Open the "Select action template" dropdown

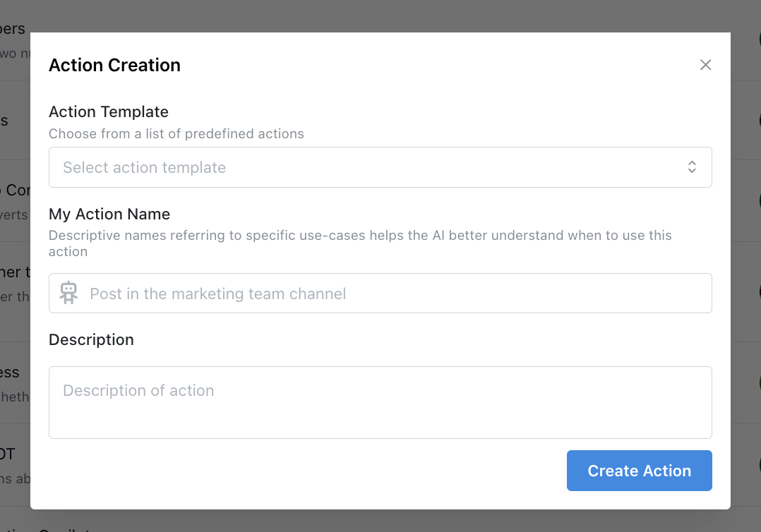click(380, 167)
